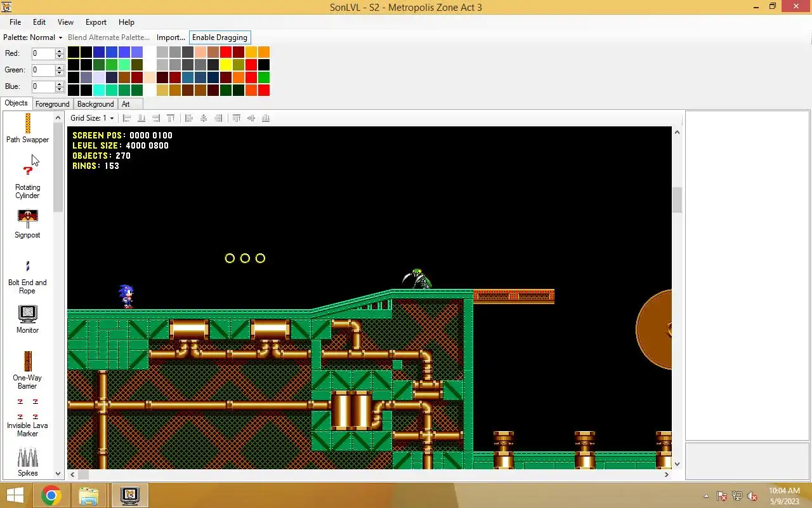Pick the bright green swatch in the right palette block
The image size is (812, 508).
coord(264,77)
